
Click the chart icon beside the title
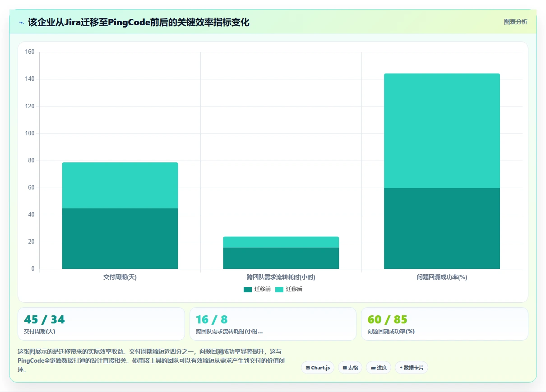22,23
